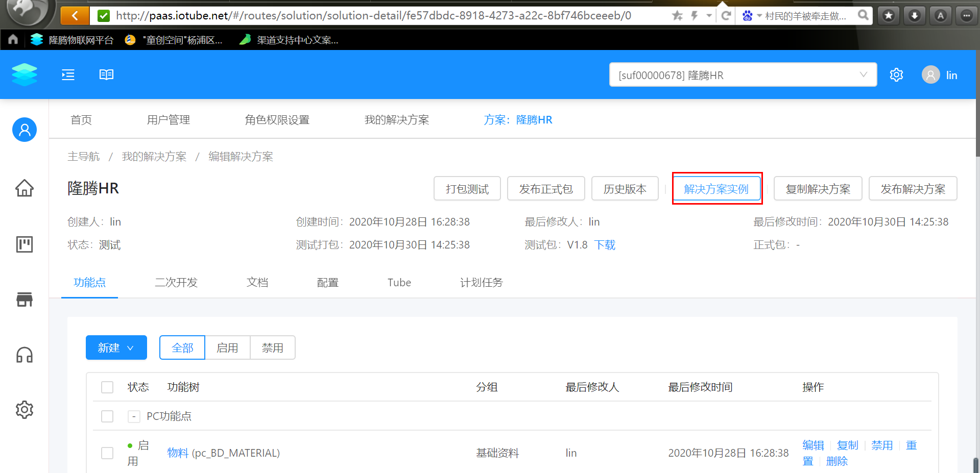Open the 我的解决方案 navigation tab
Screen dimensions: 980x473
click(x=397, y=120)
